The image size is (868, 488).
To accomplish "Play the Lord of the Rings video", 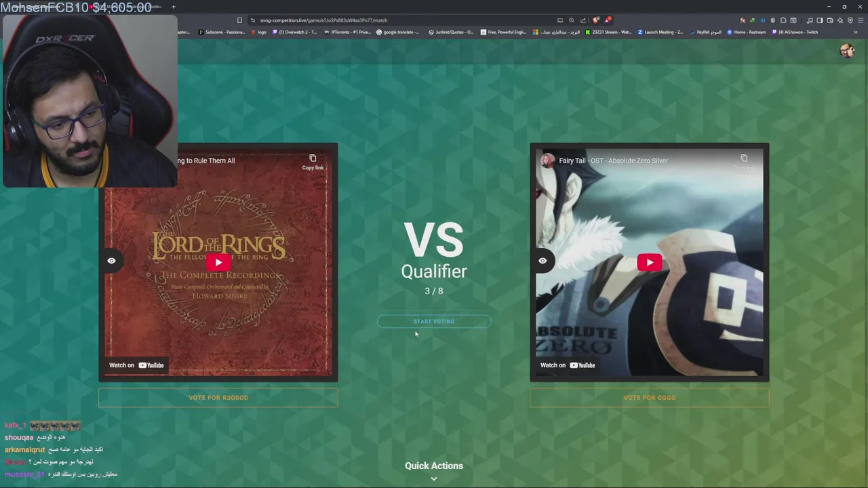I will point(218,262).
